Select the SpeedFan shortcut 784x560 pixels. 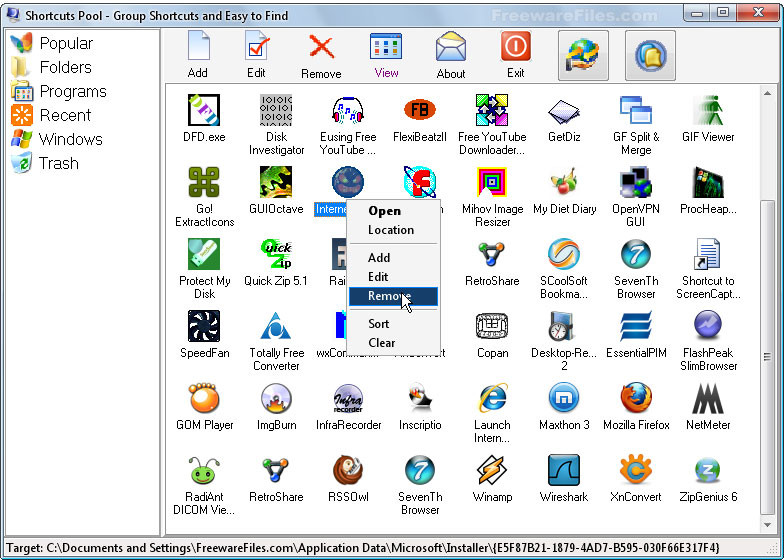pyautogui.click(x=204, y=334)
